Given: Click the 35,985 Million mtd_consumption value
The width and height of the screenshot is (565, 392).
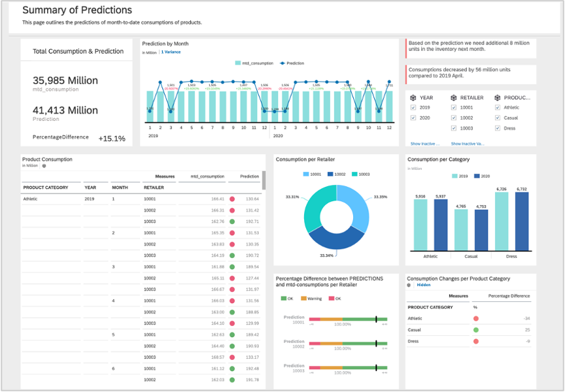Looking at the screenshot, I should tap(65, 80).
